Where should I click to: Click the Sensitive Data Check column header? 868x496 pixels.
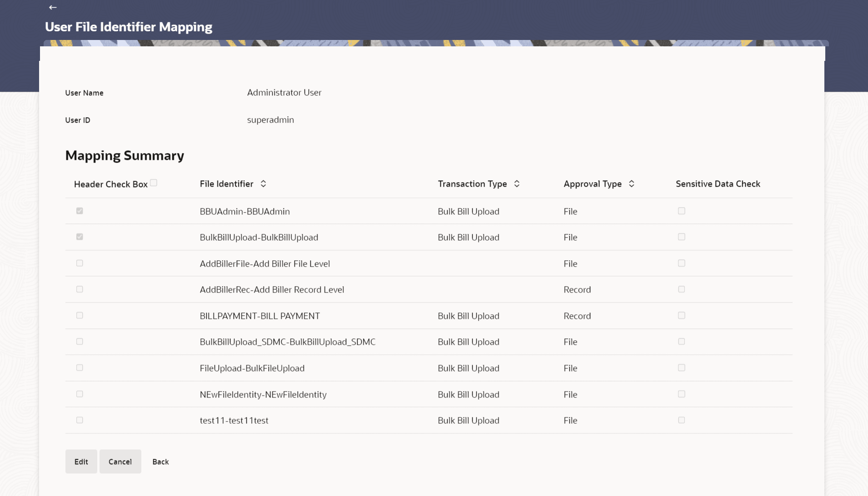click(x=718, y=184)
